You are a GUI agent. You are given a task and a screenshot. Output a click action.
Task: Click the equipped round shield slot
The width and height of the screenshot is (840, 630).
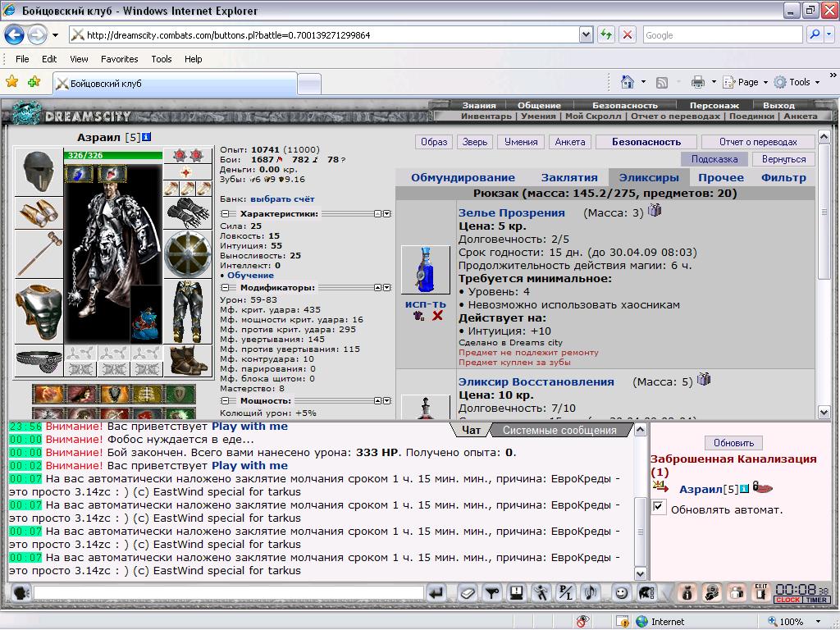pos(188,254)
